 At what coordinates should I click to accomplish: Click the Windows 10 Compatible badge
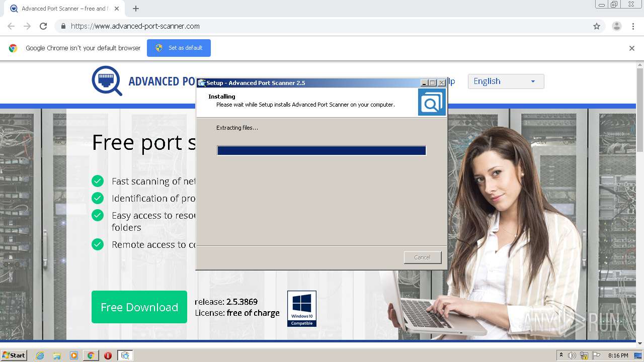coord(302,309)
